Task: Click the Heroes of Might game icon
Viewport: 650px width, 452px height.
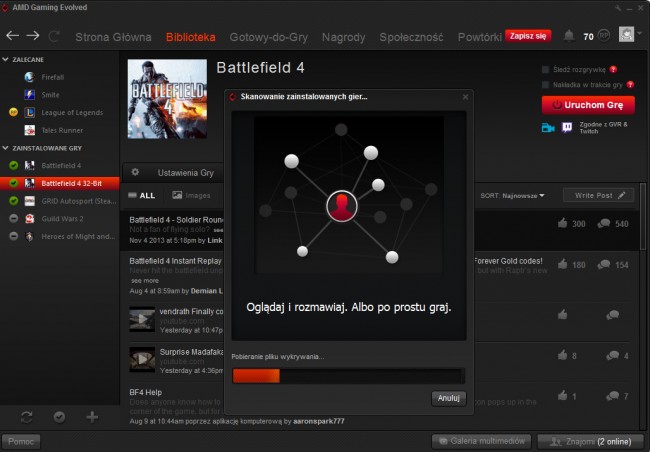Action: coord(29,236)
